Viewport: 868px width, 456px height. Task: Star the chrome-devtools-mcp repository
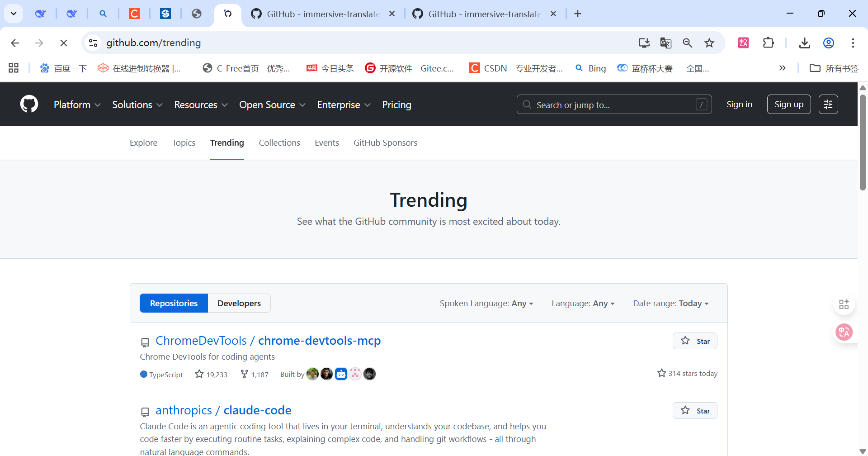tap(695, 341)
